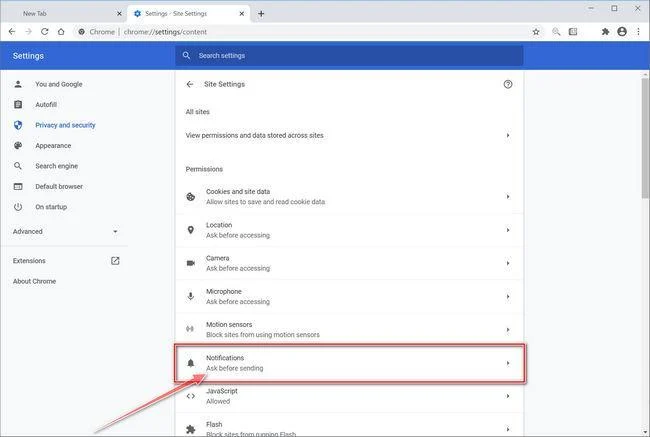Reload the page with the refresh icon
Screen dimensions: 650x437
coord(44,32)
